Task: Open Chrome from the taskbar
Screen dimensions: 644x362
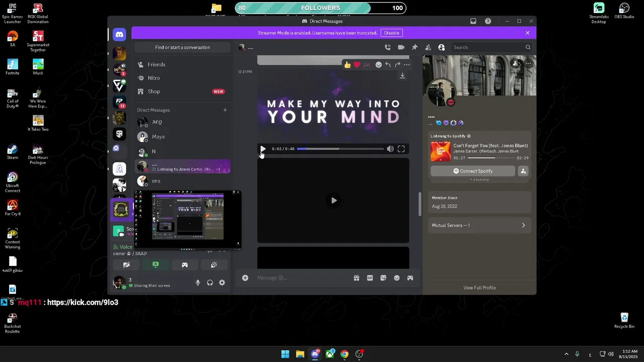Action: point(344,354)
